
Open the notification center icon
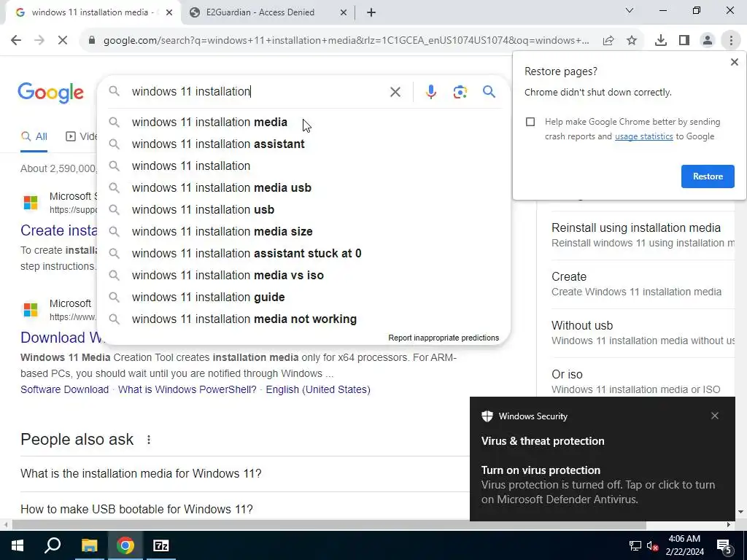tap(724, 545)
